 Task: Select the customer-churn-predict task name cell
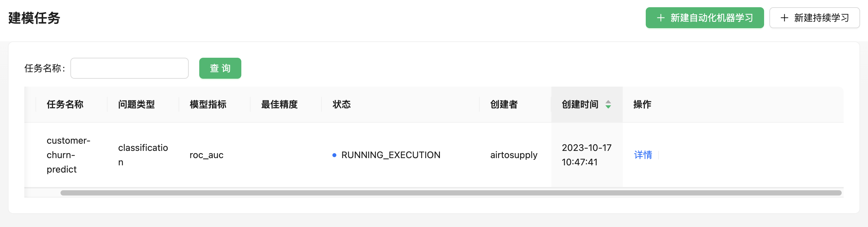pos(68,155)
